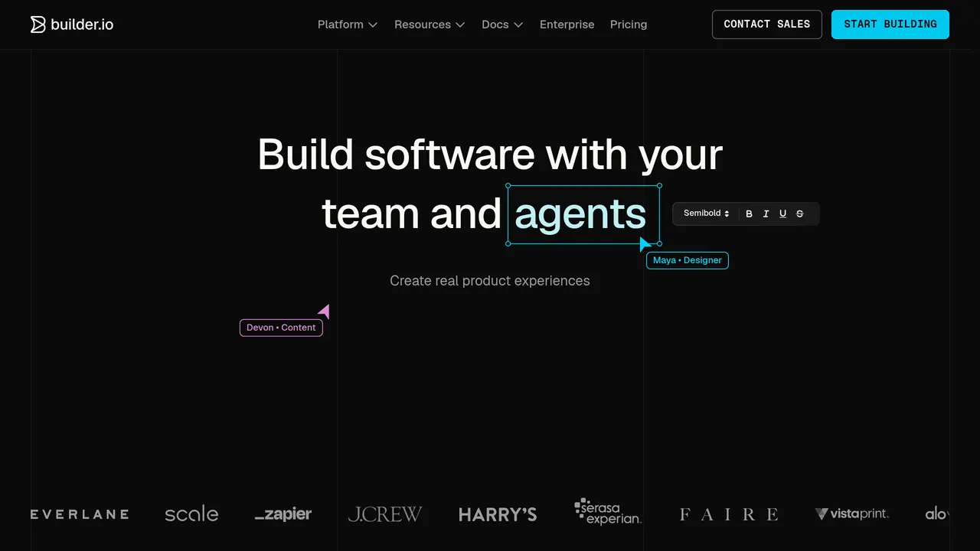Apply italic in the floating text toolbar
The width and height of the screenshot is (980, 551).
[x=766, y=214]
